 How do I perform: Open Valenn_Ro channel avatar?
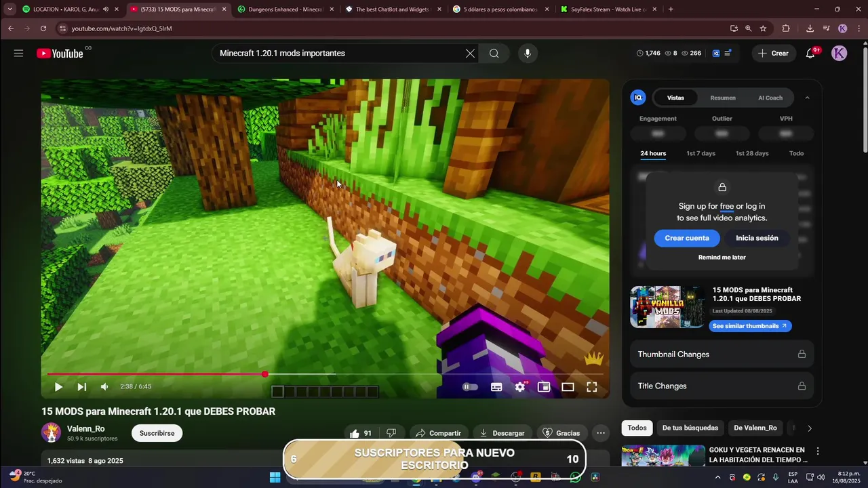click(x=51, y=433)
